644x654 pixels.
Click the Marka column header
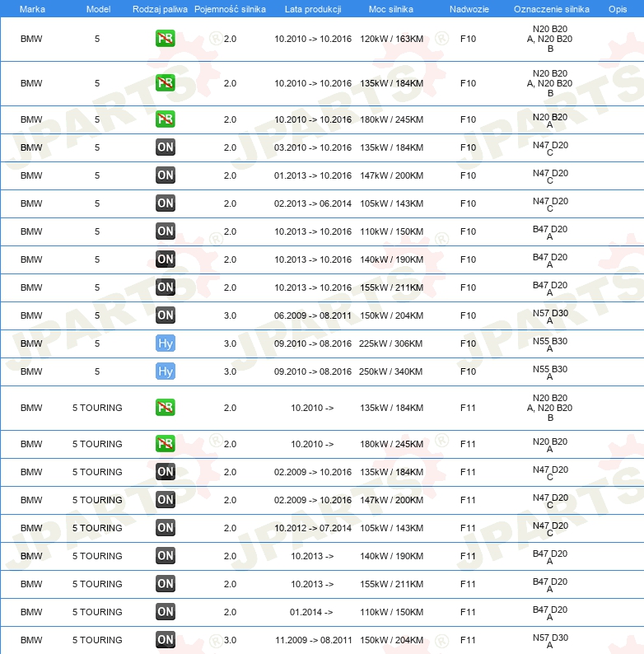[32, 9]
